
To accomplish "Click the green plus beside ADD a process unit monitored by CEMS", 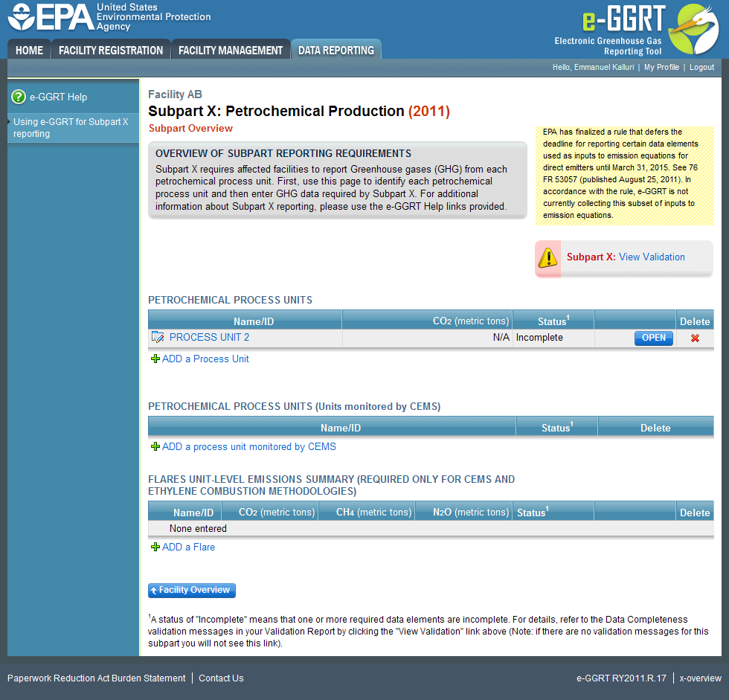I will [155, 446].
